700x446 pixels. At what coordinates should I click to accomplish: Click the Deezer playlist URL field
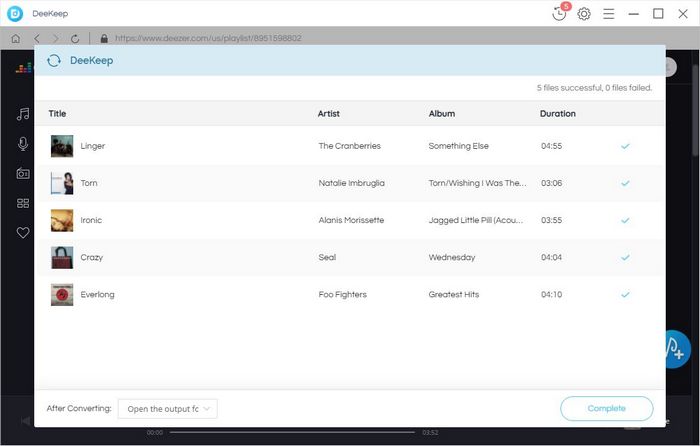coord(208,38)
